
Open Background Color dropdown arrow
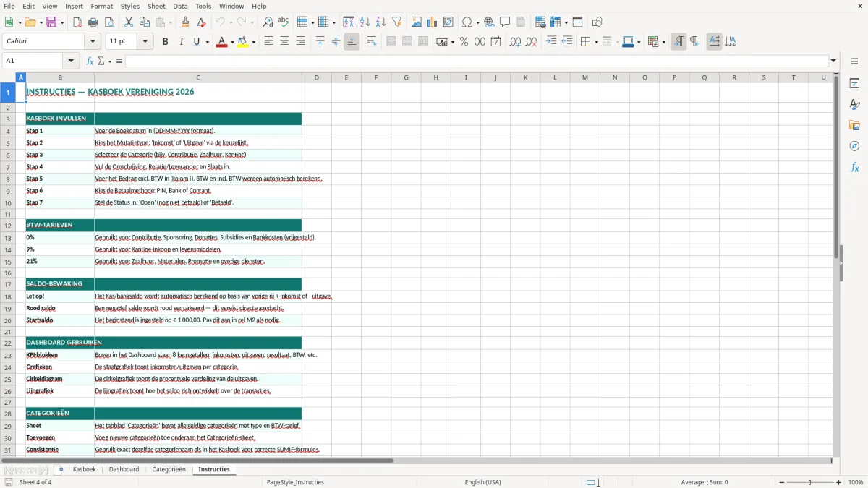253,42
